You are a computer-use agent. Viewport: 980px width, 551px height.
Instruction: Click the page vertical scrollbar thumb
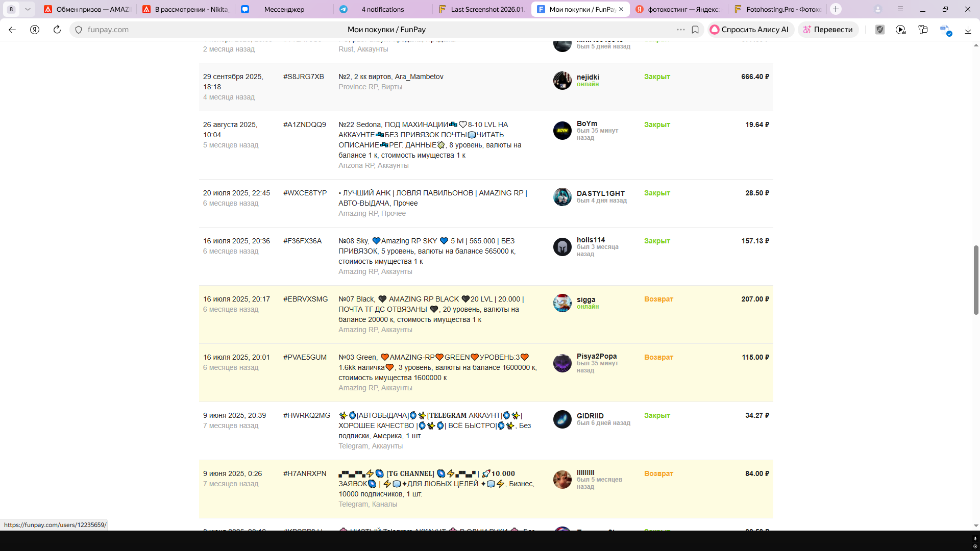[975, 280]
